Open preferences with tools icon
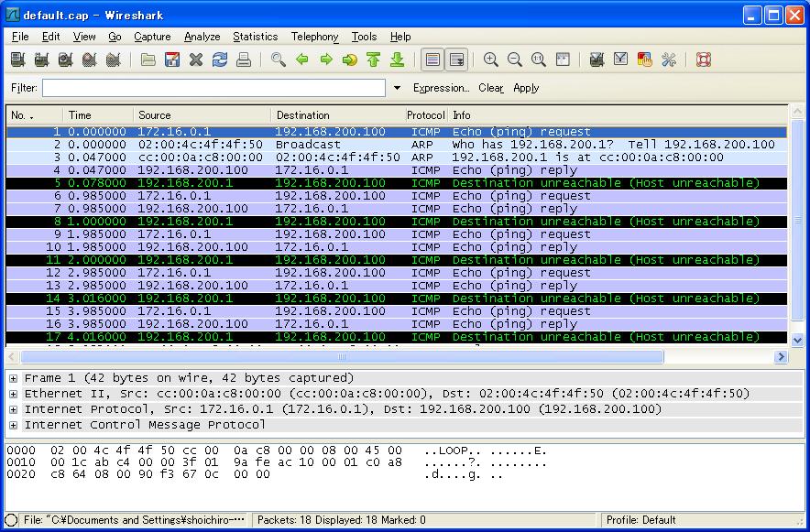Image resolution: width=810 pixels, height=532 pixels. pyautogui.click(x=669, y=60)
